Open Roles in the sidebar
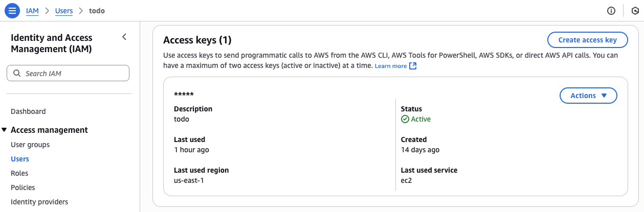644x212 pixels. pyautogui.click(x=19, y=173)
